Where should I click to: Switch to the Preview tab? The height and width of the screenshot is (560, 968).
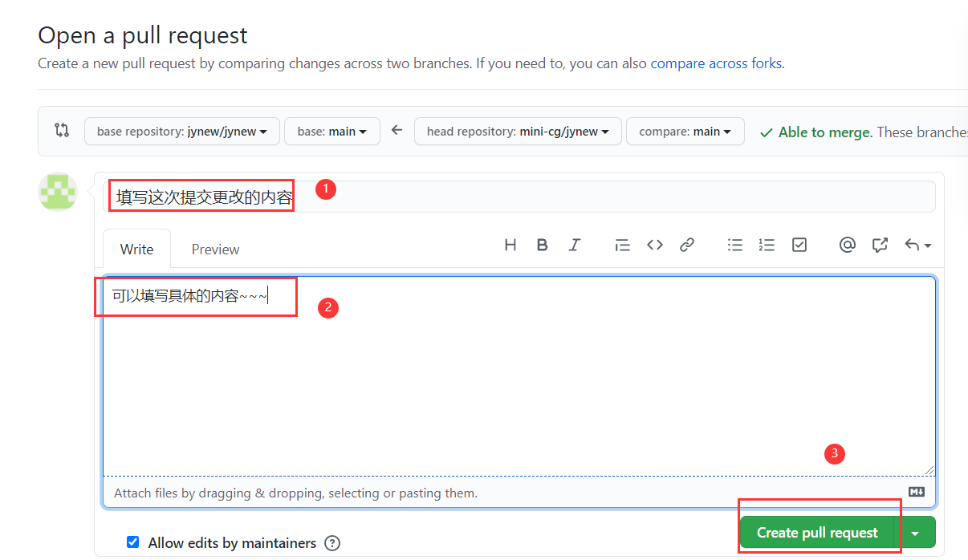click(x=215, y=249)
